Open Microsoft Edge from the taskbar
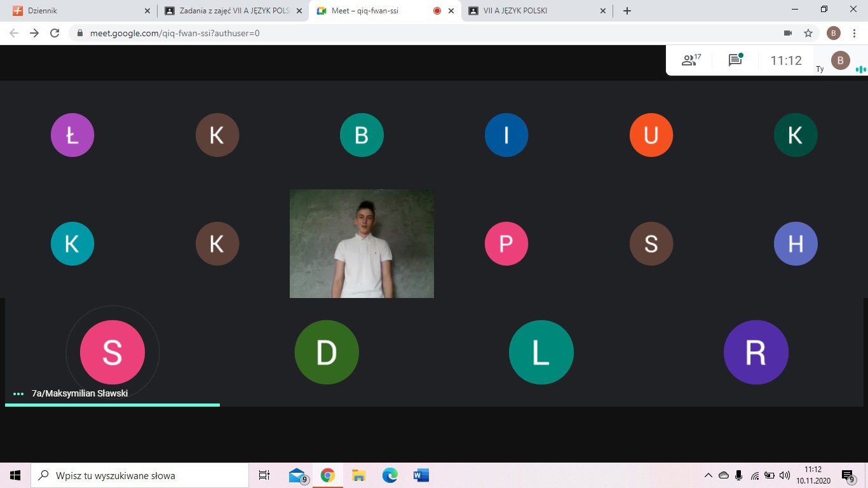 [x=390, y=475]
